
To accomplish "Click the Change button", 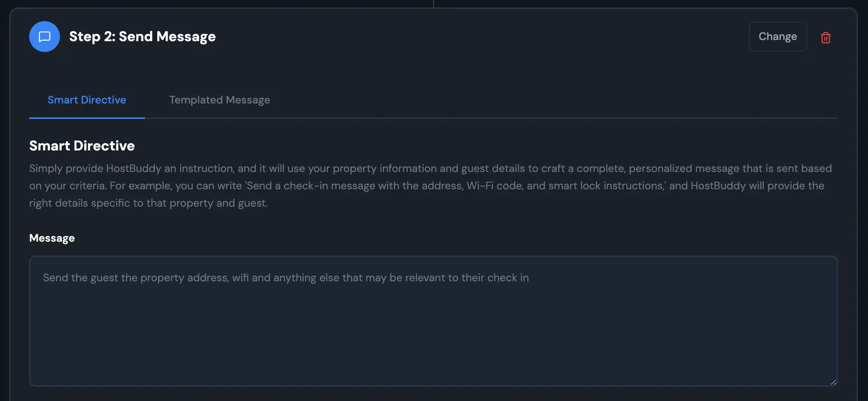I will click(778, 36).
